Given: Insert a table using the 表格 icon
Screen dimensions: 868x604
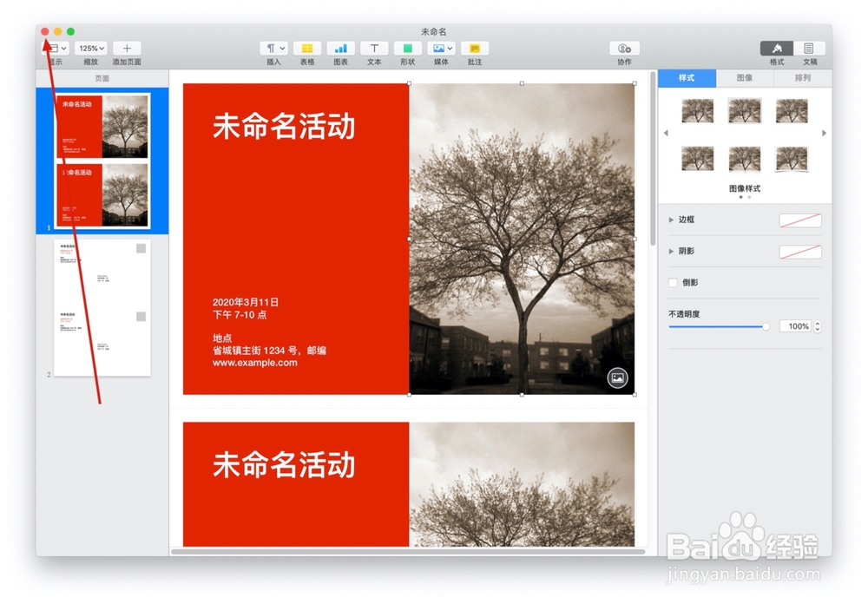Looking at the screenshot, I should (306, 48).
